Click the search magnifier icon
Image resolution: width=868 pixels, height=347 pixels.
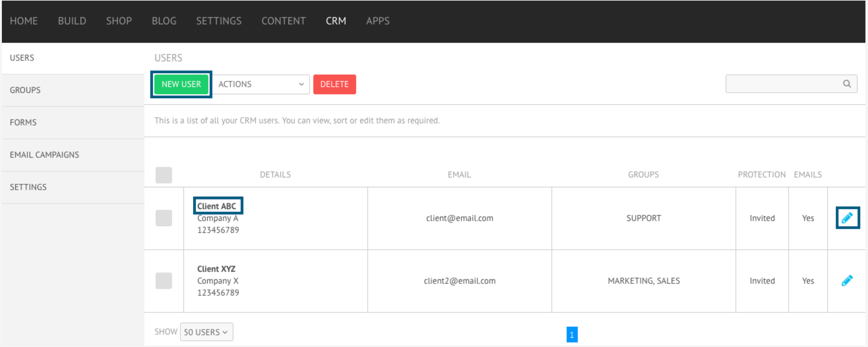pos(847,83)
